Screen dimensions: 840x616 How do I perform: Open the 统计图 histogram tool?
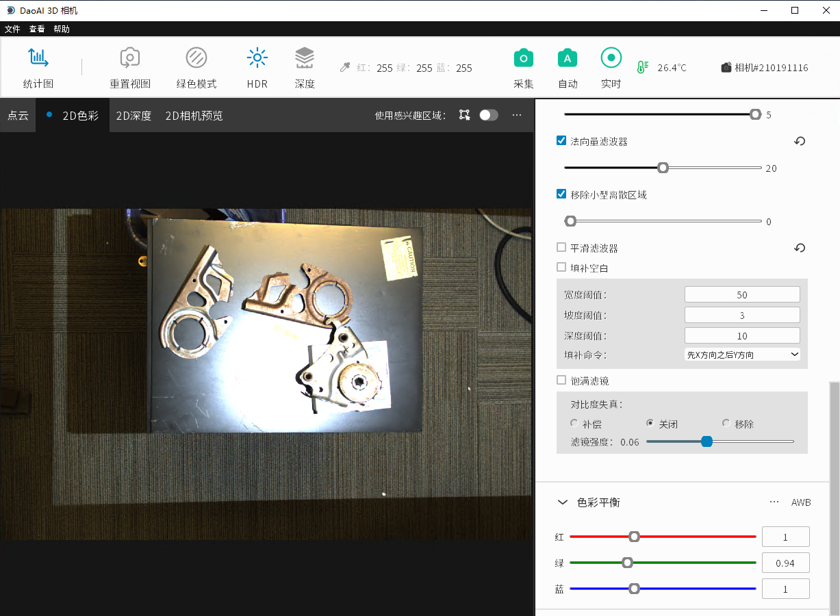[38, 60]
